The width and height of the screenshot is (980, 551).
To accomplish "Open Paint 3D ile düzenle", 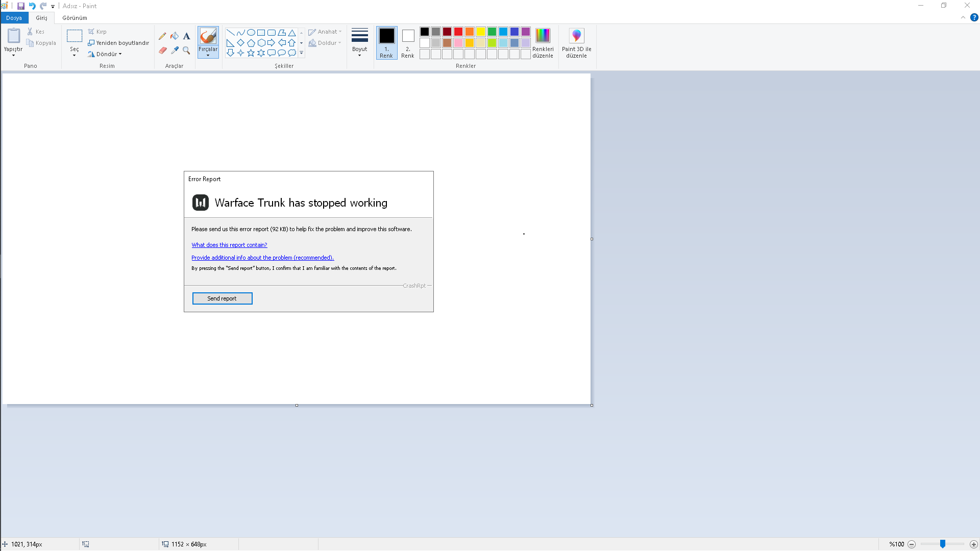I will coord(576,43).
